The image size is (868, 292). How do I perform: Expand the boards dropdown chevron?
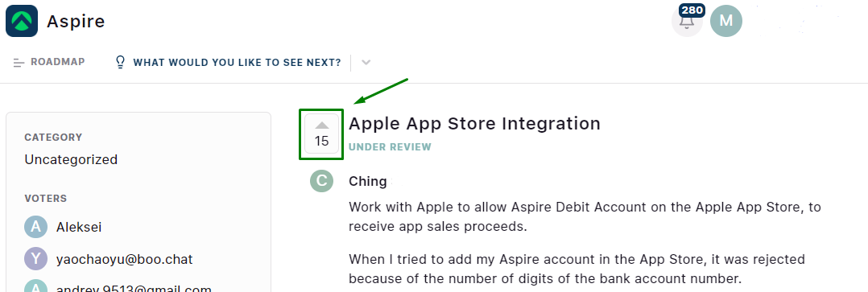(366, 63)
